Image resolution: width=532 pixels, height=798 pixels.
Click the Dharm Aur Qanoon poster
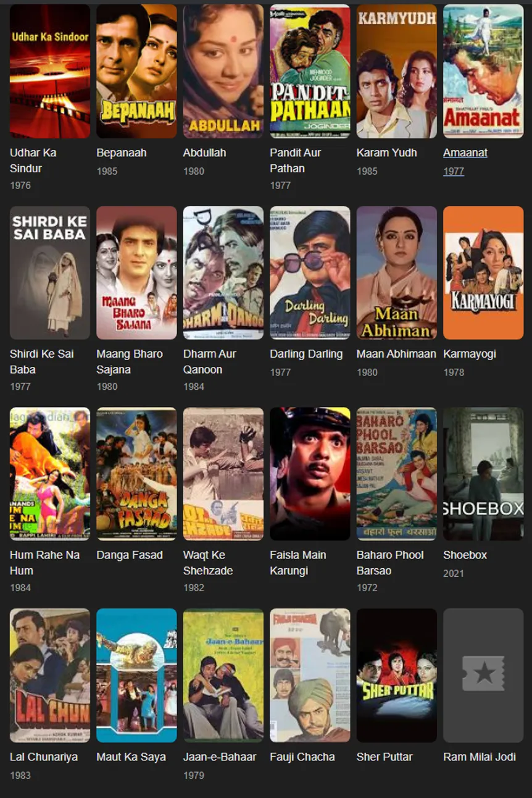coord(223,272)
